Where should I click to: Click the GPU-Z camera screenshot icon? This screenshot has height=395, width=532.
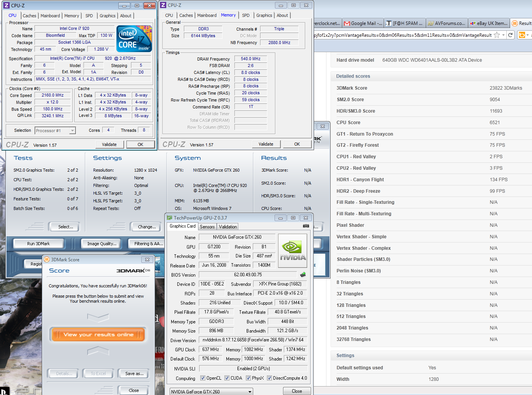[306, 226]
